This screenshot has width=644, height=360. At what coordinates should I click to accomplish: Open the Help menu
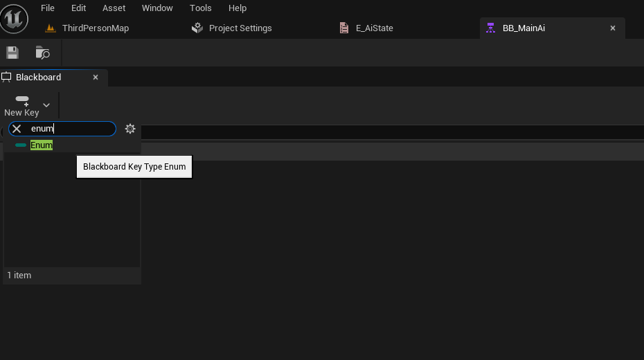238,8
